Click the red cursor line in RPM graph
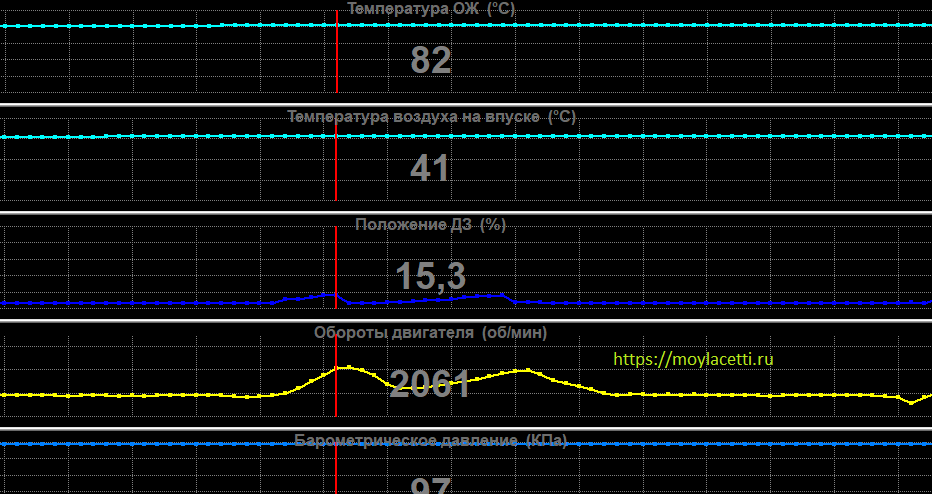Image resolution: width=932 pixels, height=494 pixels. tap(337, 400)
